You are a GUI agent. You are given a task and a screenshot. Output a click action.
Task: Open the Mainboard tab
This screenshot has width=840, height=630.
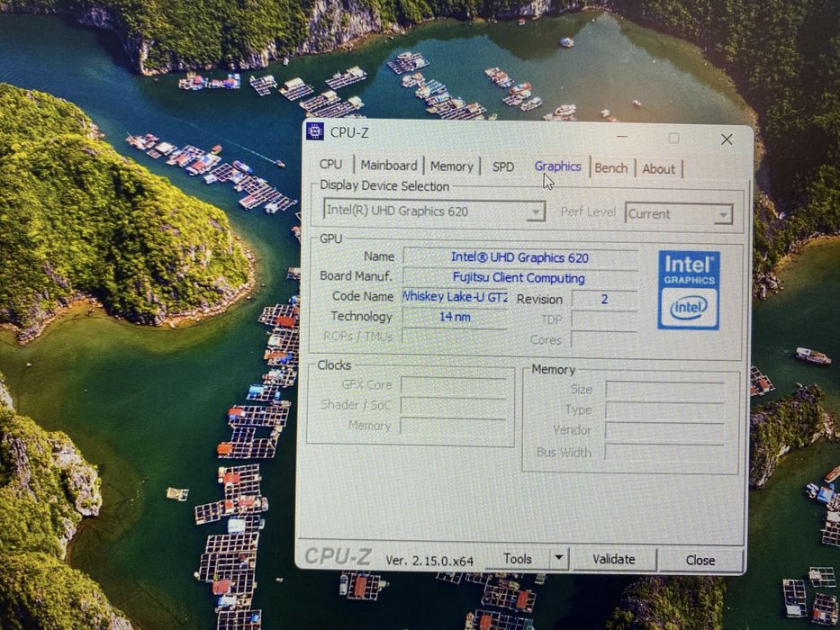(389, 166)
